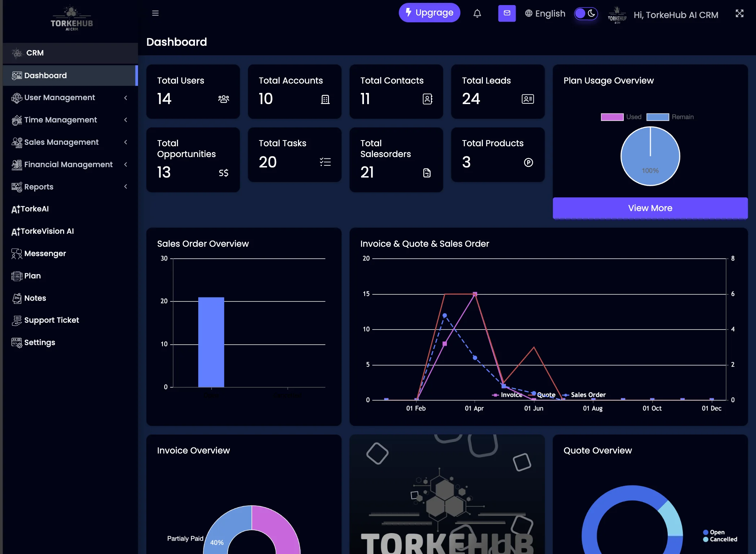Click the Total Salesorders document icon
Image resolution: width=756 pixels, height=554 pixels.
[427, 173]
